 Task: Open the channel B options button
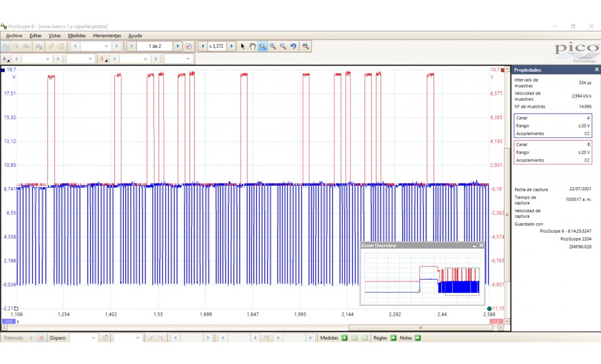coord(103,59)
